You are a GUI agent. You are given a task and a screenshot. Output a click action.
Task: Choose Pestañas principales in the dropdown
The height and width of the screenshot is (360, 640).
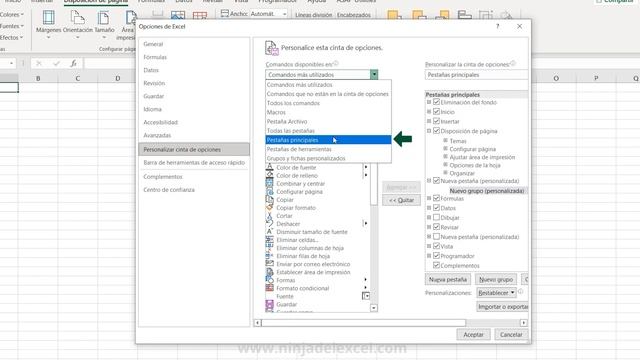[328, 140]
